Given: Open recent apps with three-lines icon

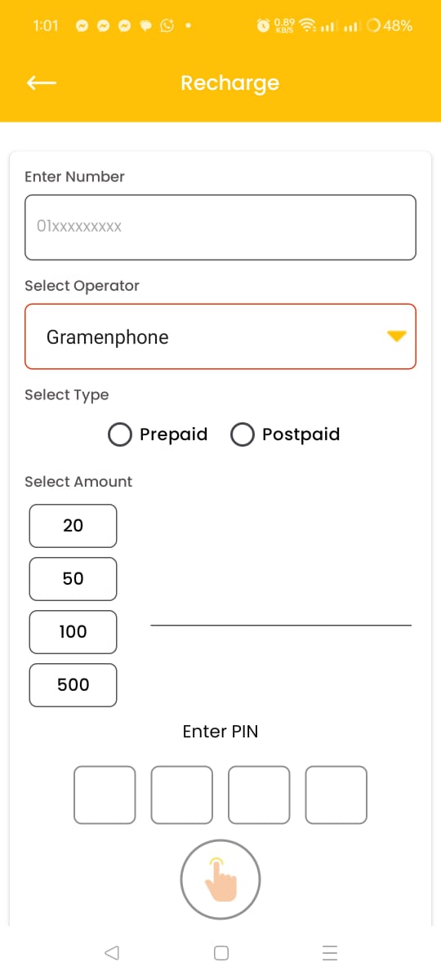Looking at the screenshot, I should pos(330,952).
